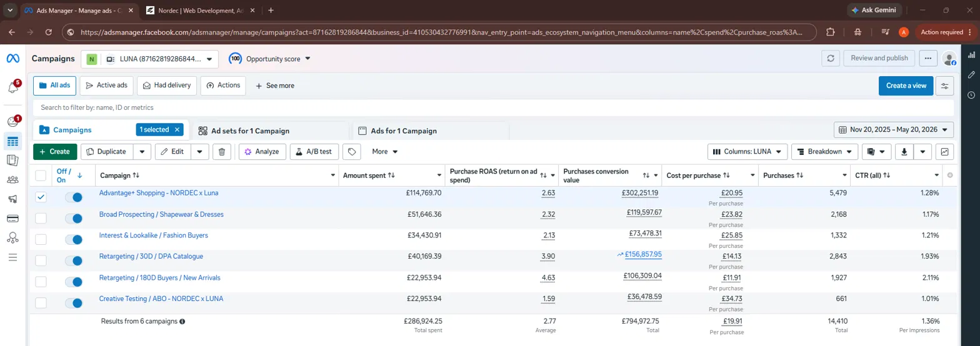This screenshot has width=980, height=346.
Task: Toggle the select-all campaigns checkbox
Action: (41, 175)
